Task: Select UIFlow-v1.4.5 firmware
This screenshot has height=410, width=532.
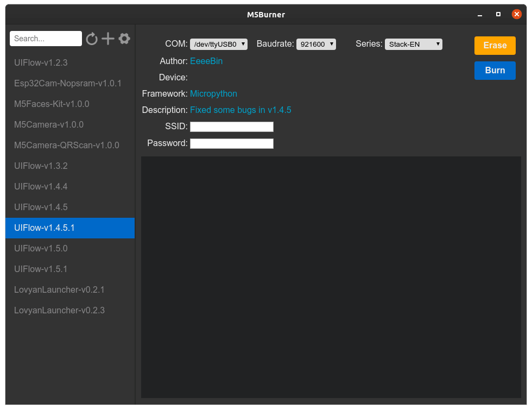Action: pos(70,207)
